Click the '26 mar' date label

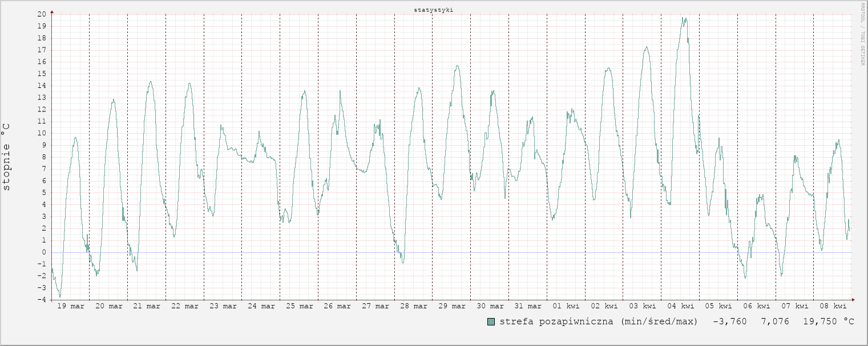337,306
